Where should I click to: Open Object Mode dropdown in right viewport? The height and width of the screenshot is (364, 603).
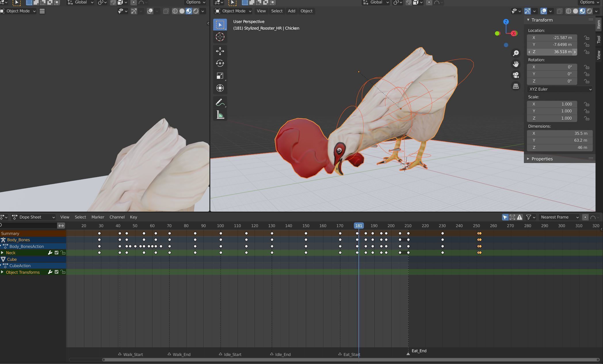coord(233,11)
